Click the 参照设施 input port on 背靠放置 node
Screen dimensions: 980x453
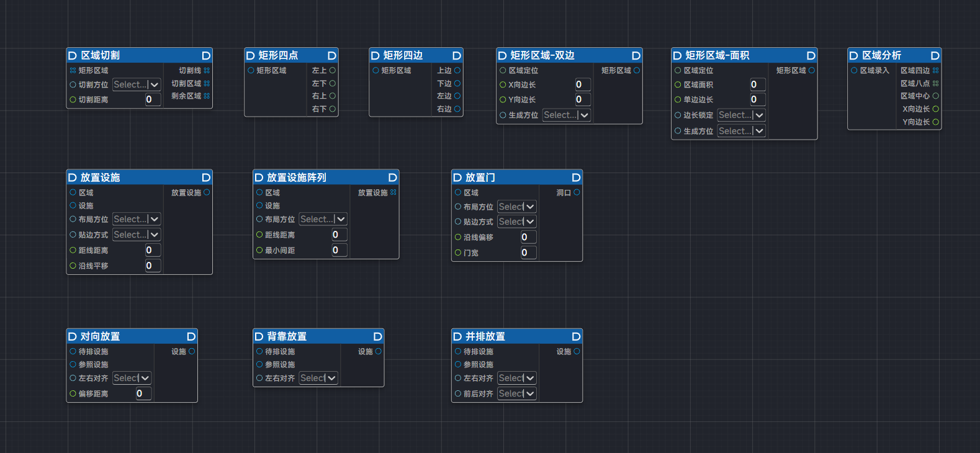pyautogui.click(x=259, y=365)
